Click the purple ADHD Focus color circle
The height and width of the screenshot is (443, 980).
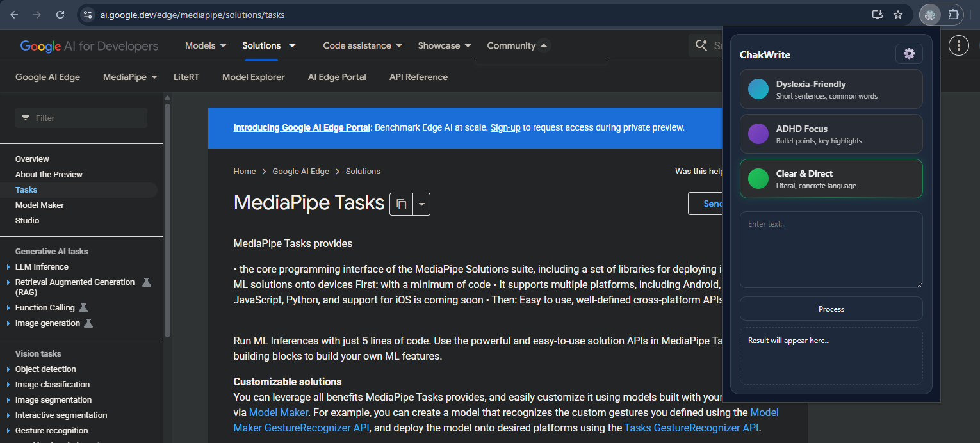coord(758,134)
